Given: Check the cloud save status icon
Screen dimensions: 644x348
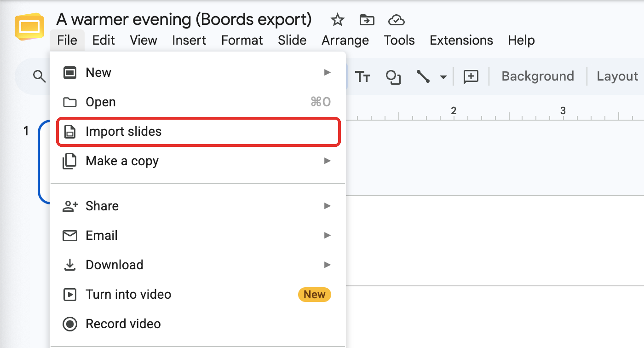Looking at the screenshot, I should coord(396,20).
